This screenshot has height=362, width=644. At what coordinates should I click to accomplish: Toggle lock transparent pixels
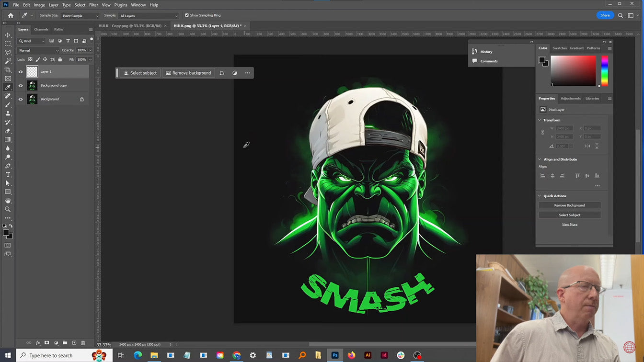point(30,59)
